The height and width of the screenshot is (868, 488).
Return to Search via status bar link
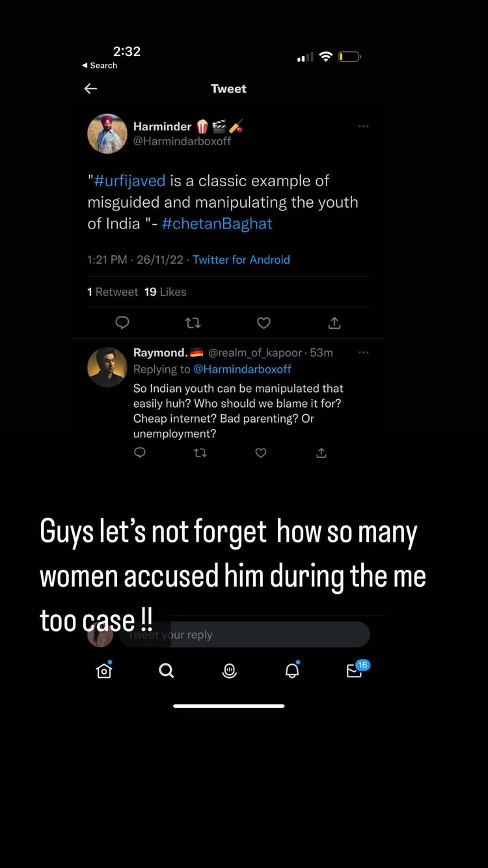[100, 65]
